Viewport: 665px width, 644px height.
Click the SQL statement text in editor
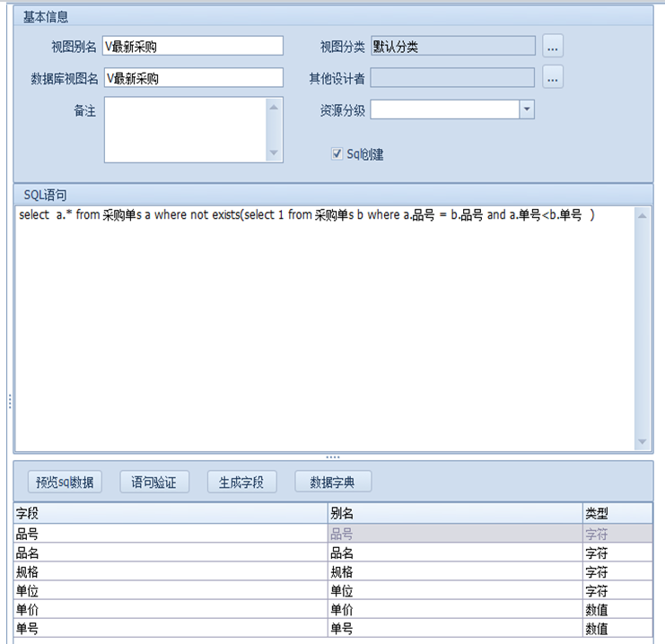305,216
